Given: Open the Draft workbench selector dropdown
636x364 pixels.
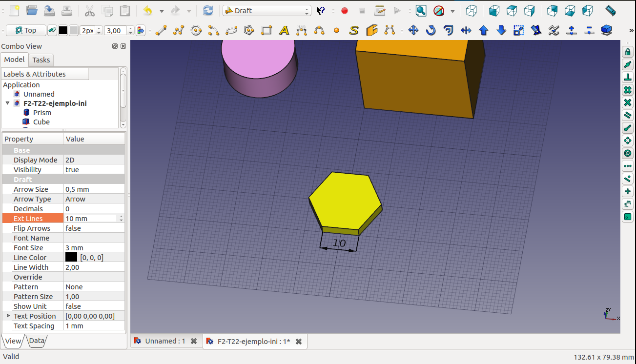Looking at the screenshot, I should tap(267, 11).
